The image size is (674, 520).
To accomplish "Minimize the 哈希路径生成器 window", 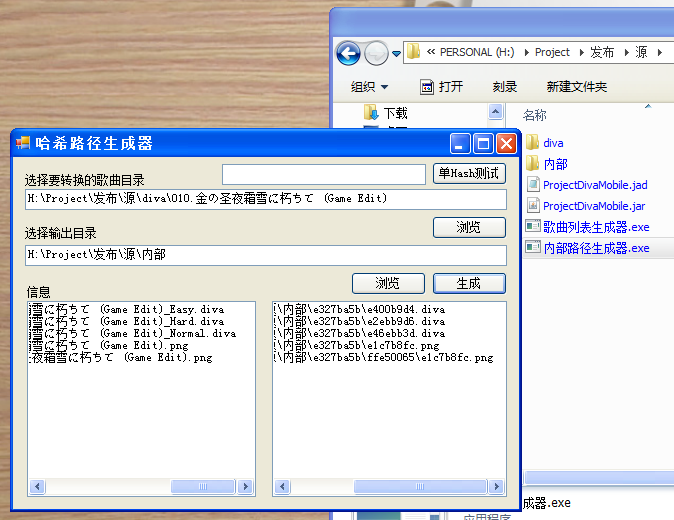I will point(460,144).
